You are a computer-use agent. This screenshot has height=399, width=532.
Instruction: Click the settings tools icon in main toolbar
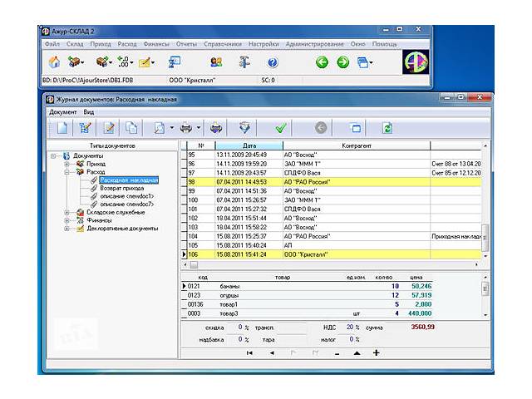tap(244, 62)
